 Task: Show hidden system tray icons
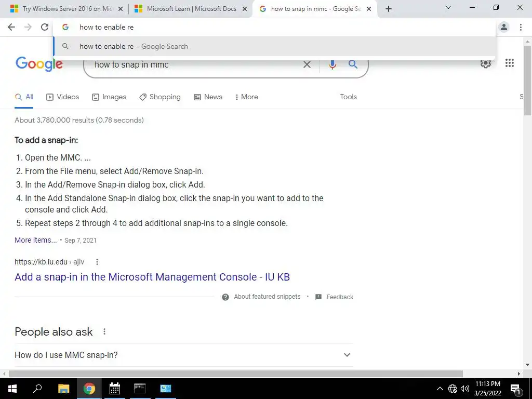[440, 389]
